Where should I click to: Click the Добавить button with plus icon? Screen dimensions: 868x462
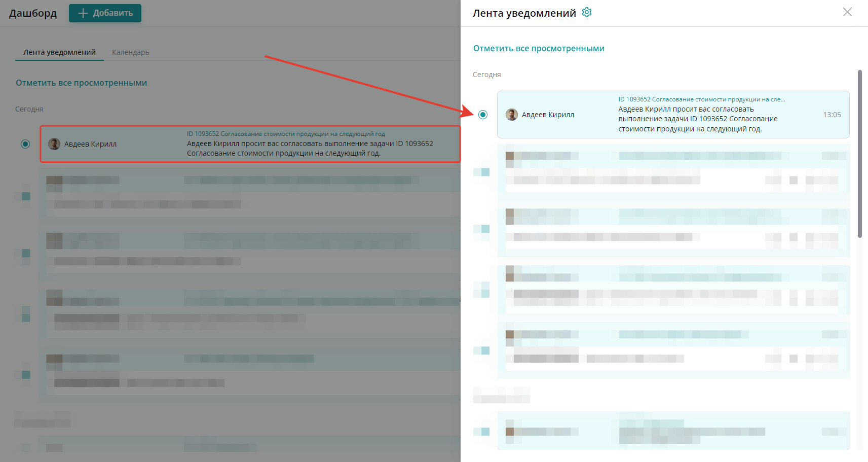(105, 13)
